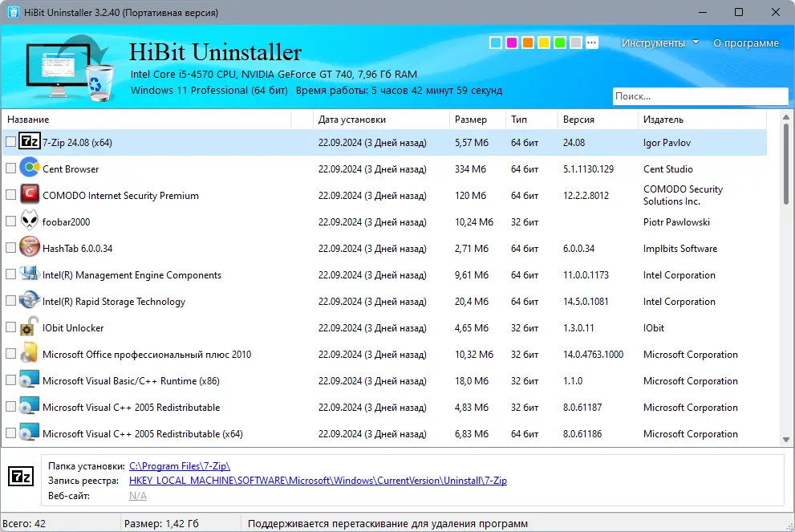Select 'Microsoft Office профессиональный плюс 2010' row
This screenshot has height=532, width=795.
coord(147,355)
